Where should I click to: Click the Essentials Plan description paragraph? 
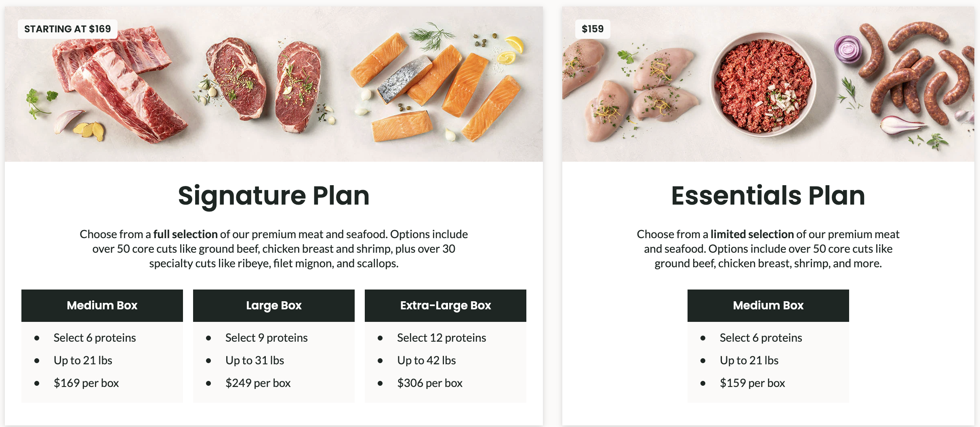coord(768,249)
